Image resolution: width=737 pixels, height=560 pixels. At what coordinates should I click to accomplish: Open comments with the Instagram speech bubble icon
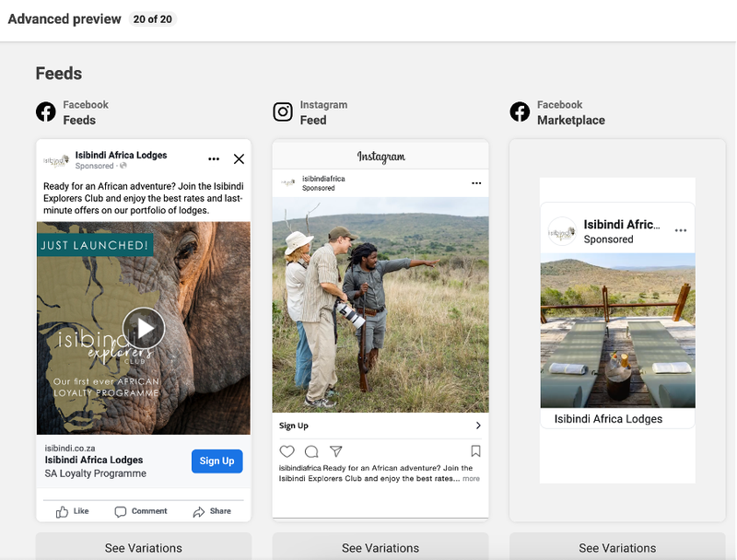311,451
